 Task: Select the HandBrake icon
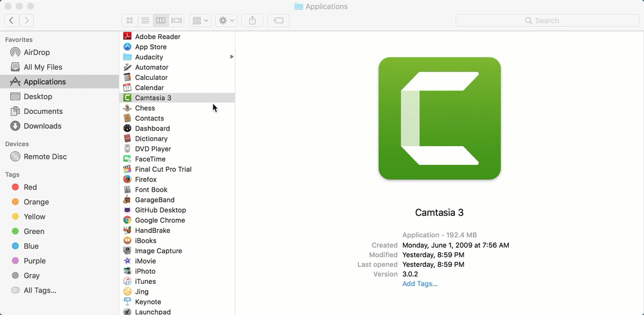tap(127, 230)
